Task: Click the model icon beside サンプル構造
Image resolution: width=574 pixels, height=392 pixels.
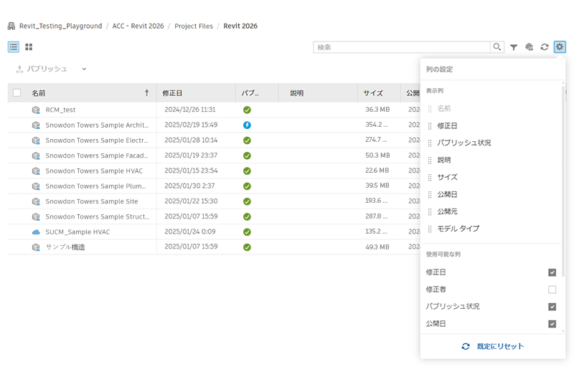Action: click(36, 247)
